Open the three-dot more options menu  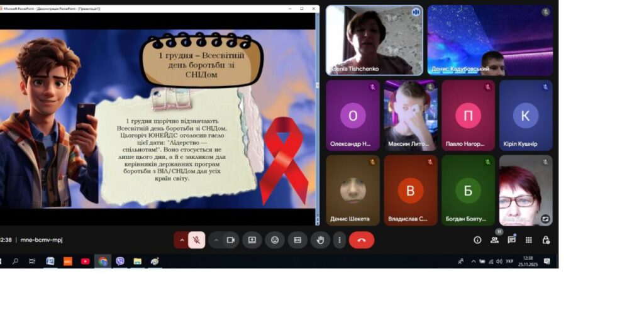tap(340, 240)
